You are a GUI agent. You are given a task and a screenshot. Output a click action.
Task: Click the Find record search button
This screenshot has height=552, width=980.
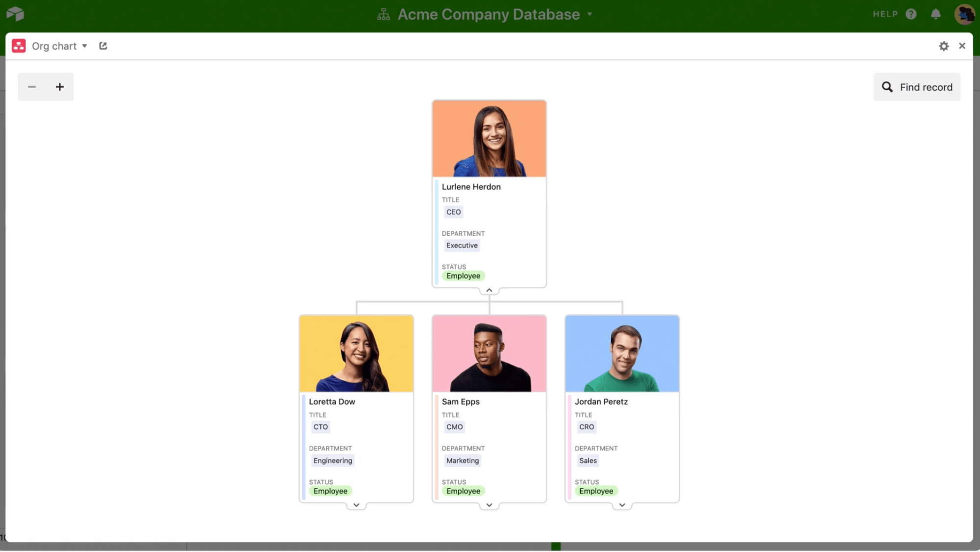(x=917, y=87)
